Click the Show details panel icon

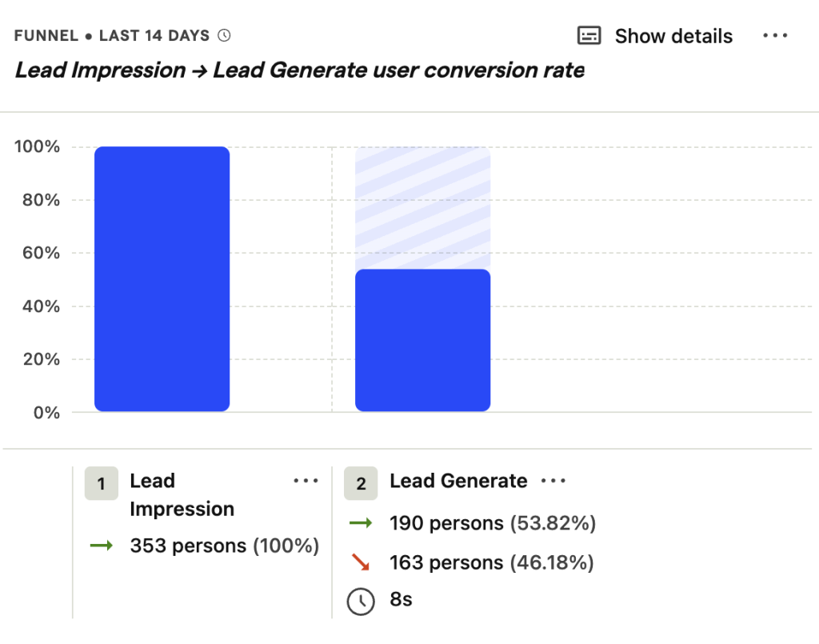(589, 36)
